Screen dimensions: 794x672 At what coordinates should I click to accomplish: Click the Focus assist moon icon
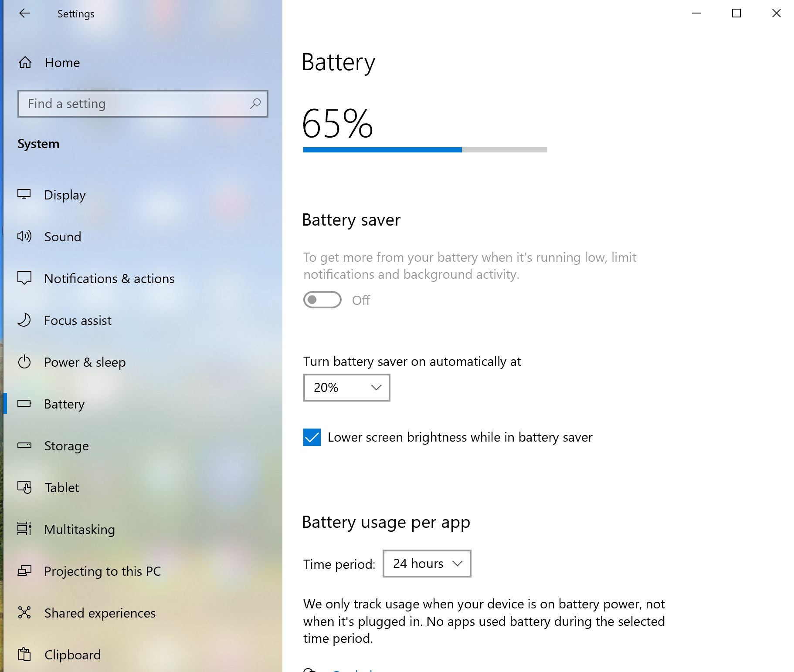point(24,320)
